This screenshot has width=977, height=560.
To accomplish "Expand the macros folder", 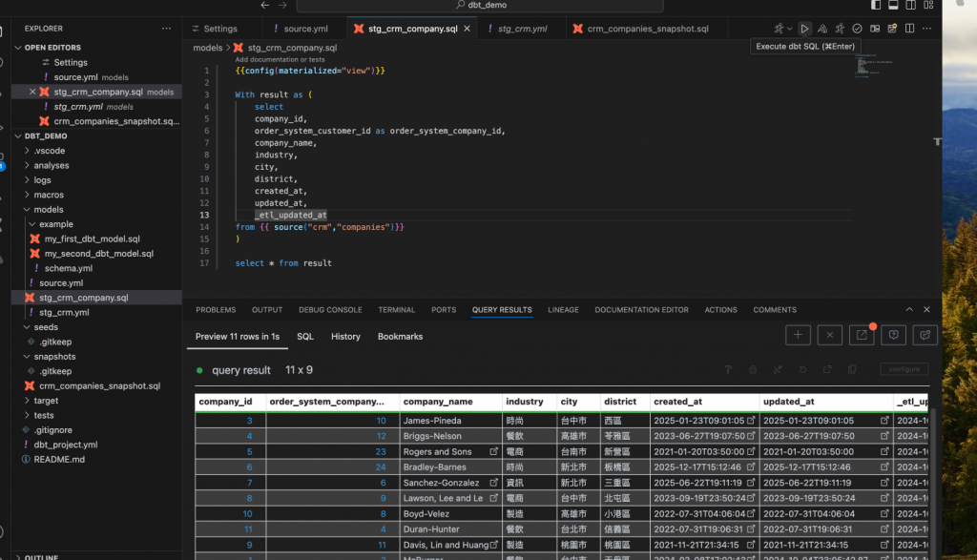I will coord(49,195).
